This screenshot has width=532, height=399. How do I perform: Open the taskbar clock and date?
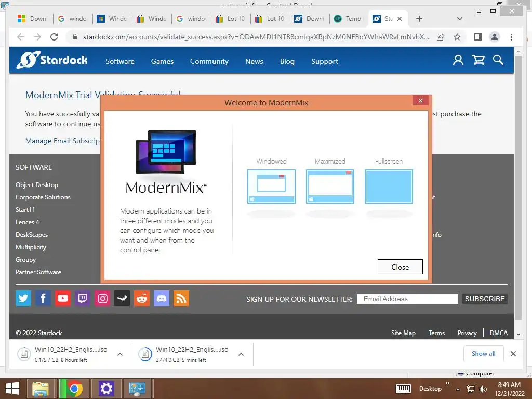(x=509, y=389)
